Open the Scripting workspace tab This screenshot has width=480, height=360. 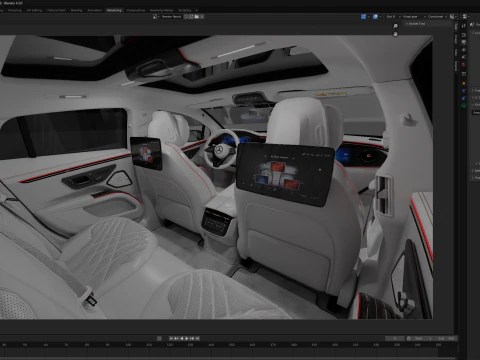pyautogui.click(x=185, y=10)
